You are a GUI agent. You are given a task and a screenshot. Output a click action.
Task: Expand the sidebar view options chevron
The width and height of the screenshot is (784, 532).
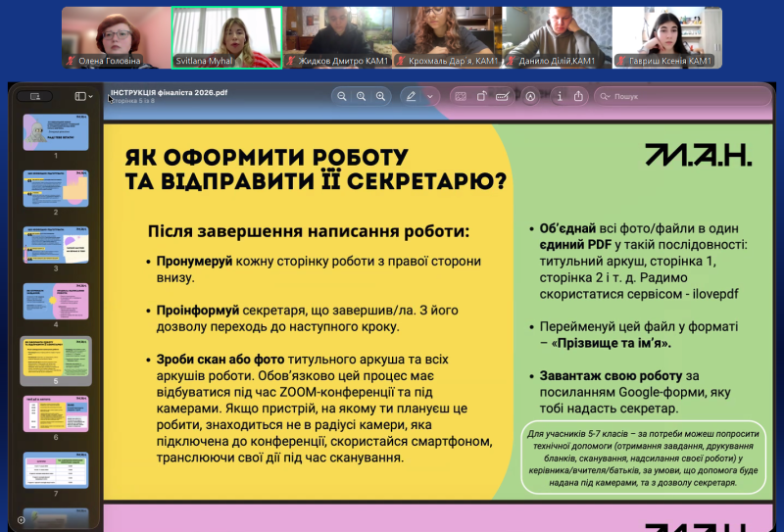coord(93,96)
